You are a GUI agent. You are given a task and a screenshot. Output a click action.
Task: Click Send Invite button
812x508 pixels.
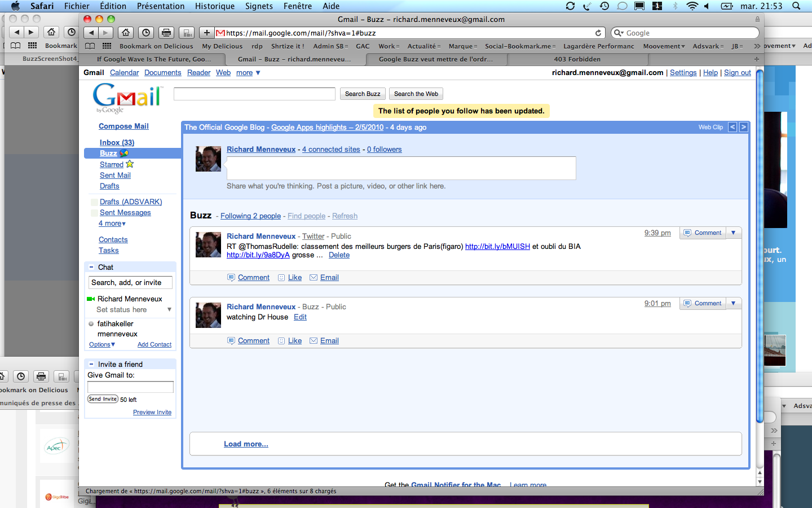tap(103, 398)
